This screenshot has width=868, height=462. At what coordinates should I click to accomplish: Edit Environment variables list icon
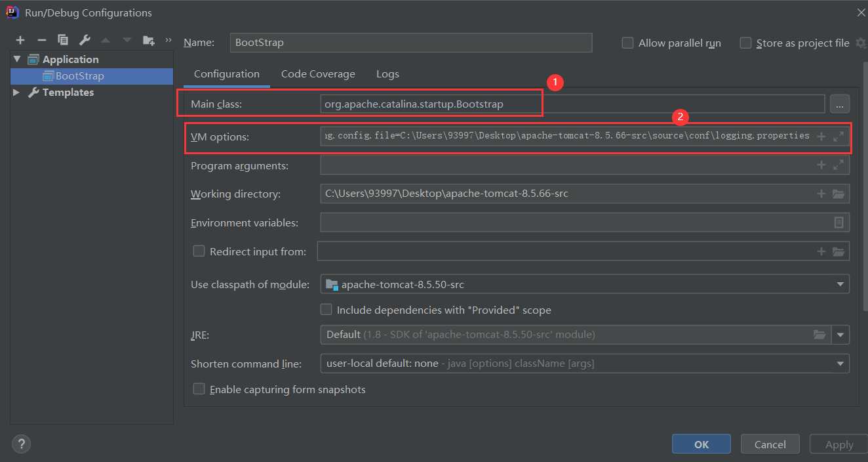point(838,222)
